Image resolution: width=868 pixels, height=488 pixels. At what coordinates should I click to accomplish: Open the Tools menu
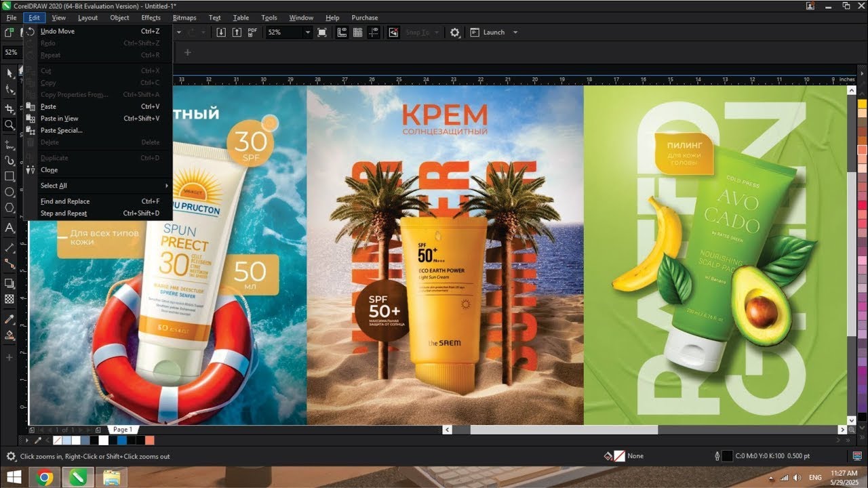[x=269, y=18]
